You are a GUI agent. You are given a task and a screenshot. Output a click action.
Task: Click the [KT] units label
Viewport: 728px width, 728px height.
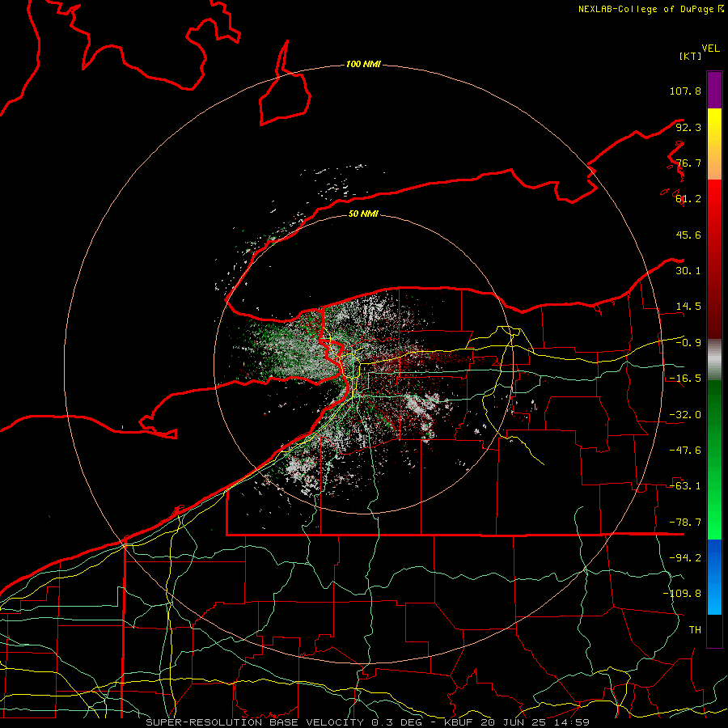pos(690,56)
